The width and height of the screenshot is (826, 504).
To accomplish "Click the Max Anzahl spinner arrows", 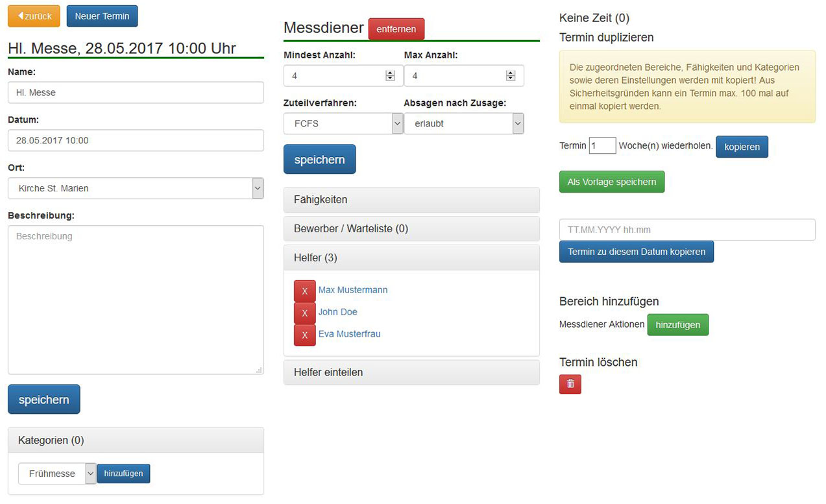I will coord(511,76).
